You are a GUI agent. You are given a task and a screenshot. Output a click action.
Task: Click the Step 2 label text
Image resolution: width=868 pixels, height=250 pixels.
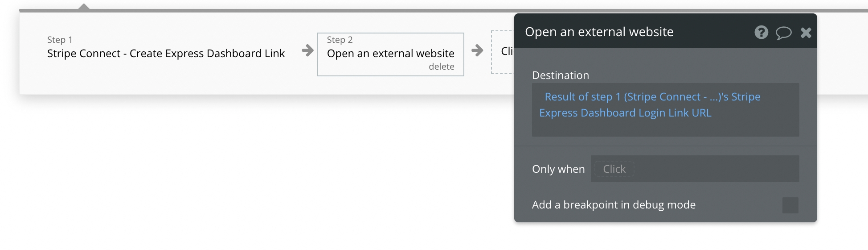pos(340,40)
